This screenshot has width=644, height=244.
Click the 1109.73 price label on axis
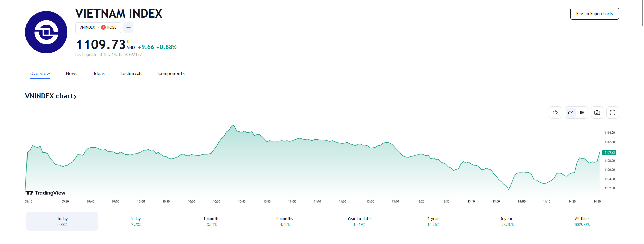tap(609, 152)
